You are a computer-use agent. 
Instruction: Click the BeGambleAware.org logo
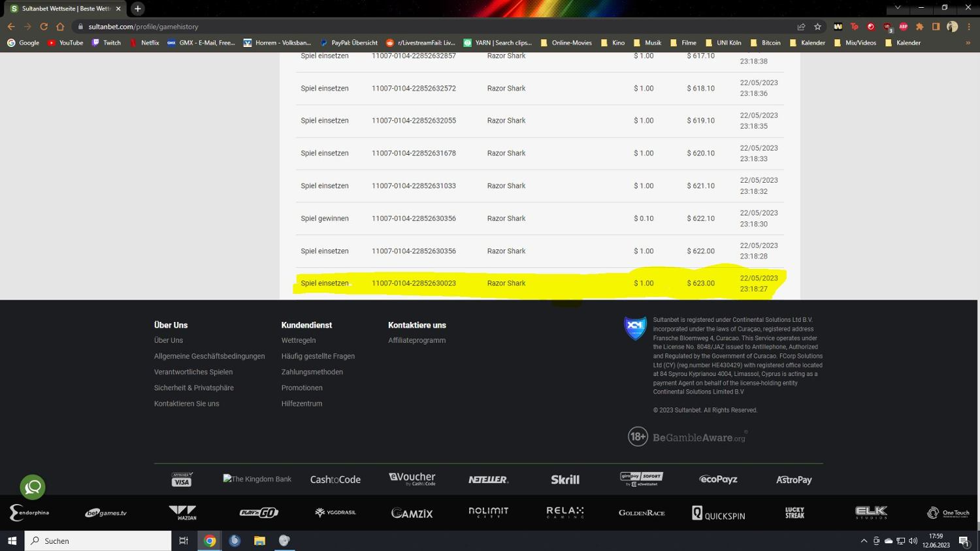[687, 437]
